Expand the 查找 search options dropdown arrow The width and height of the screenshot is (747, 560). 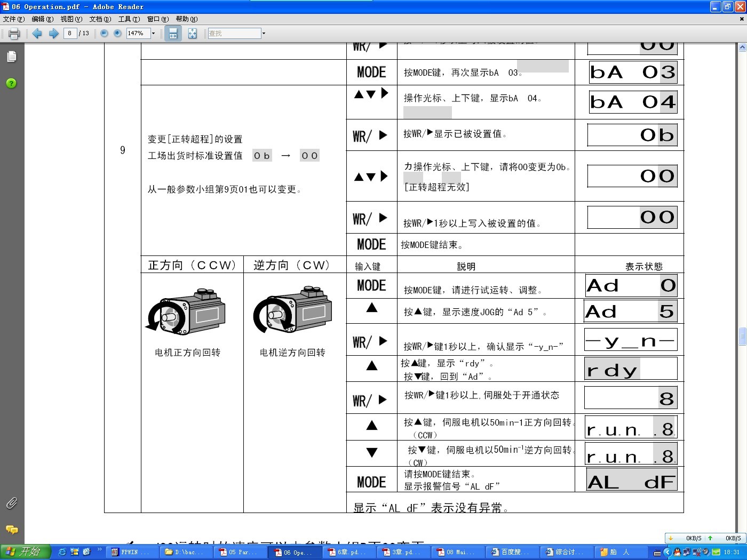tap(264, 34)
